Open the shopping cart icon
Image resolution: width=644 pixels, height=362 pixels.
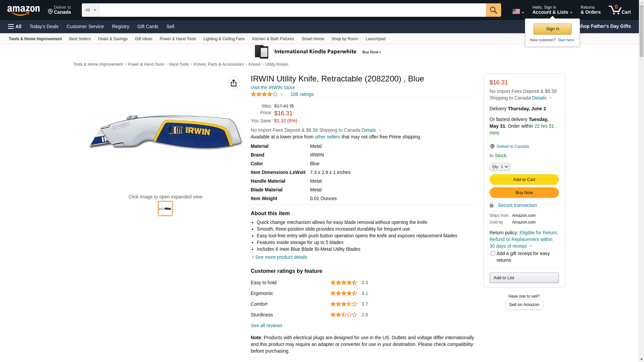pos(620,10)
